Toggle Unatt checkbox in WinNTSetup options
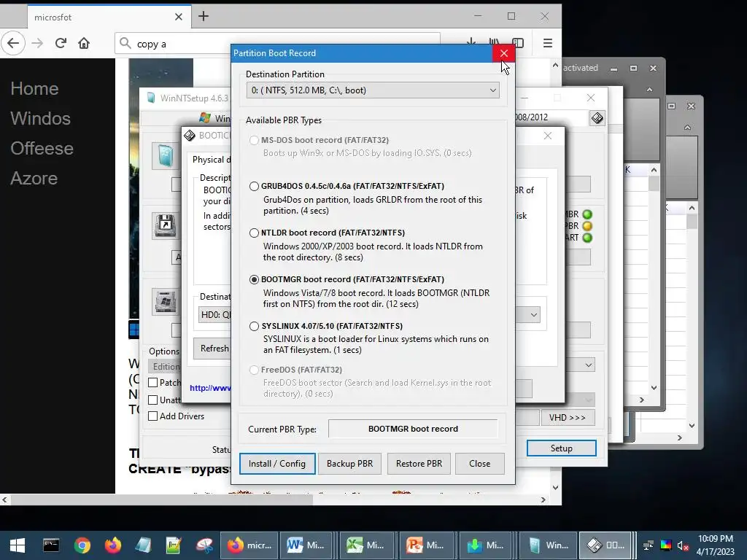The width and height of the screenshot is (747, 560). pyautogui.click(x=153, y=400)
